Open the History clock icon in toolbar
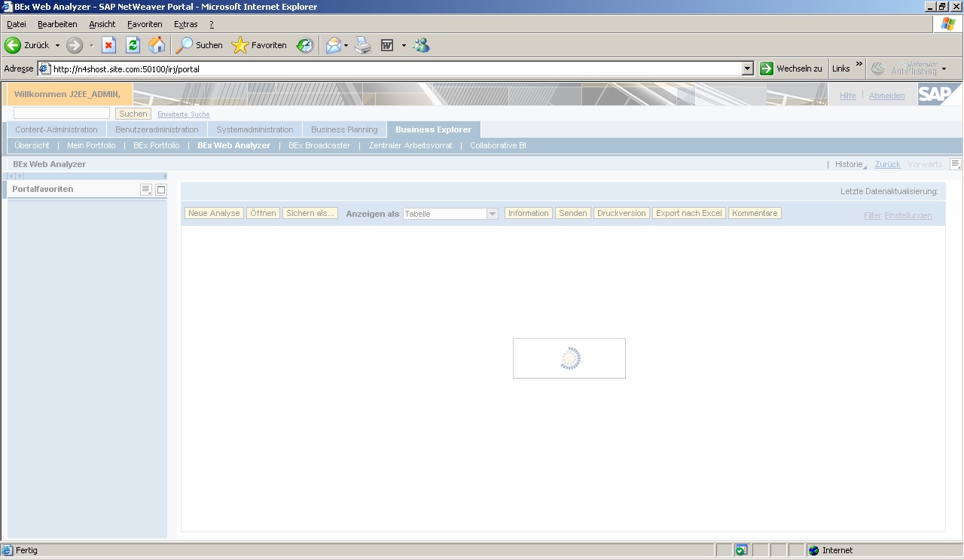 (x=304, y=45)
